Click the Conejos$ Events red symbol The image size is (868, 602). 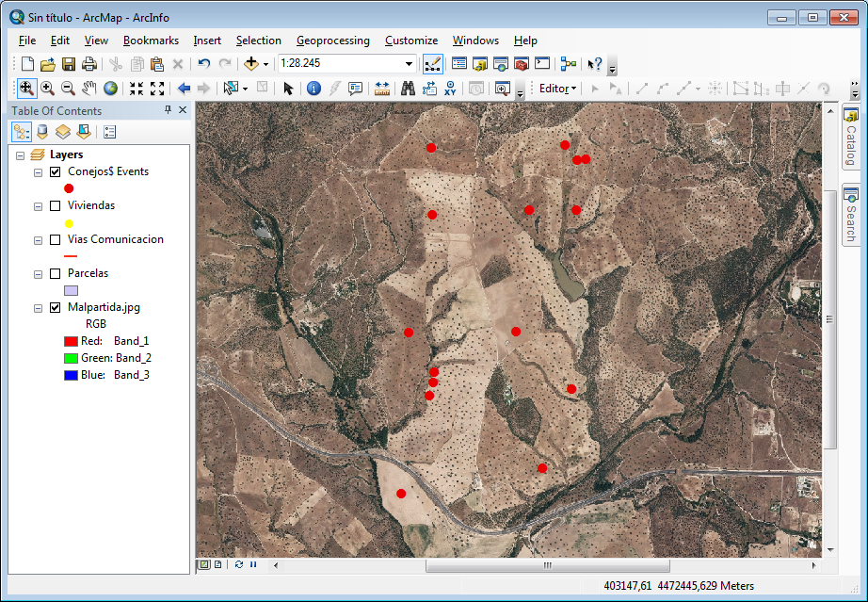(69, 188)
